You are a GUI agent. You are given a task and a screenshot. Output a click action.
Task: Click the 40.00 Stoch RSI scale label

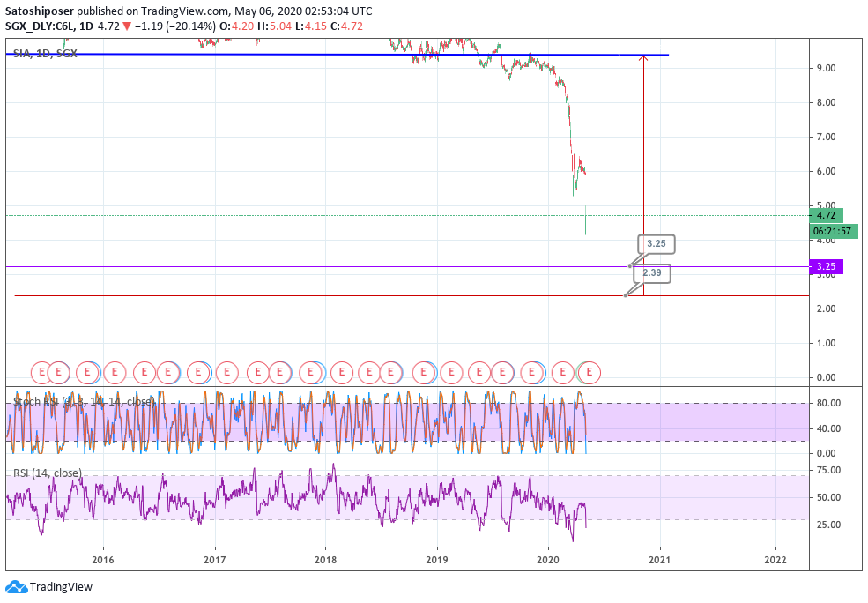(x=828, y=428)
